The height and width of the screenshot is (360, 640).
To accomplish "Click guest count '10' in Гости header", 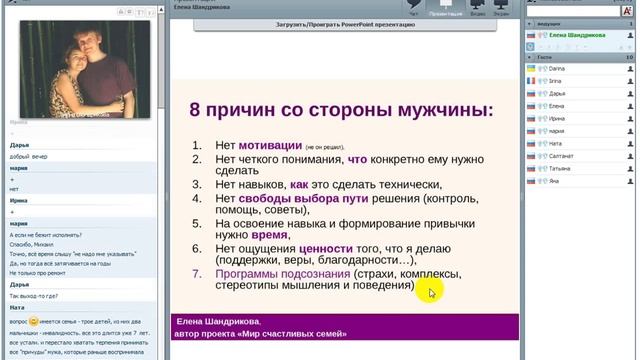I will pyautogui.click(x=629, y=58).
